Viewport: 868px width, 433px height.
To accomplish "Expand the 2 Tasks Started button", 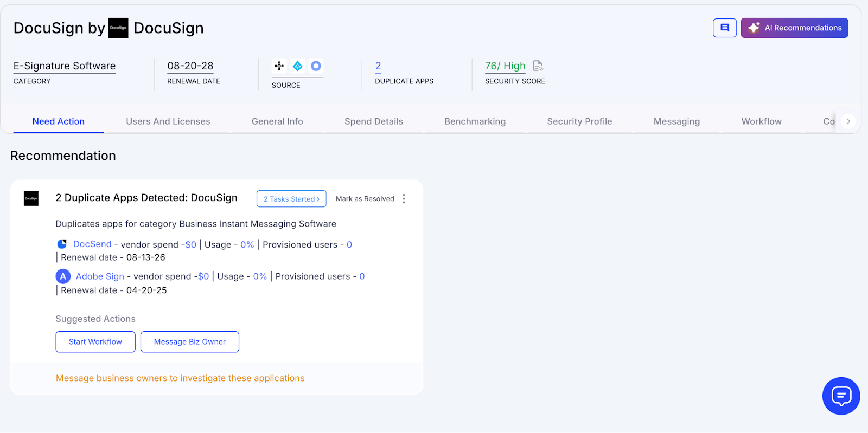I will 291,199.
